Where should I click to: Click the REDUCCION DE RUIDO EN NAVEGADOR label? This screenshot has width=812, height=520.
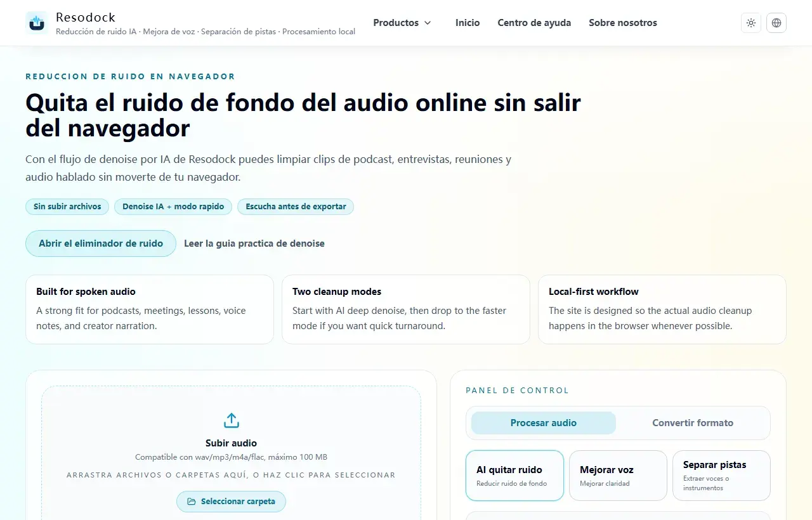[x=130, y=77]
